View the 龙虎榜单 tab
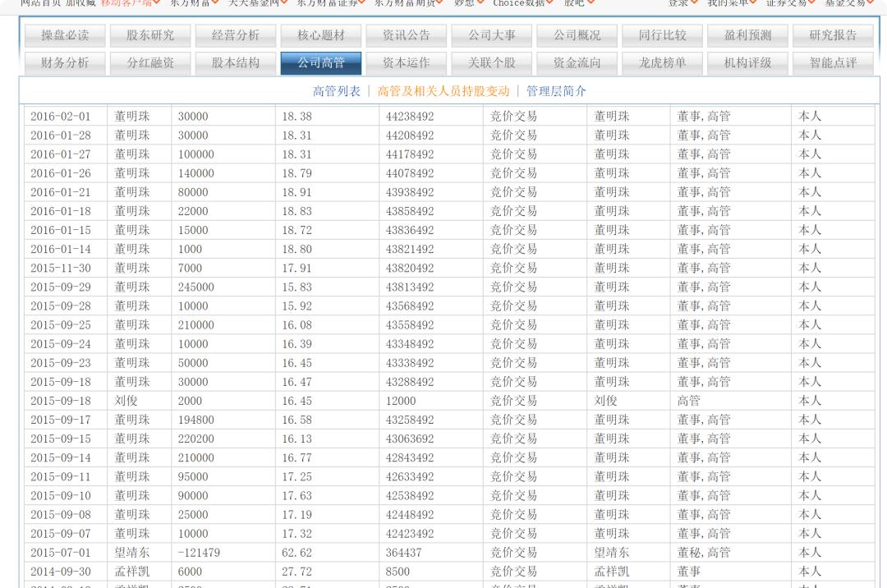 click(x=663, y=62)
